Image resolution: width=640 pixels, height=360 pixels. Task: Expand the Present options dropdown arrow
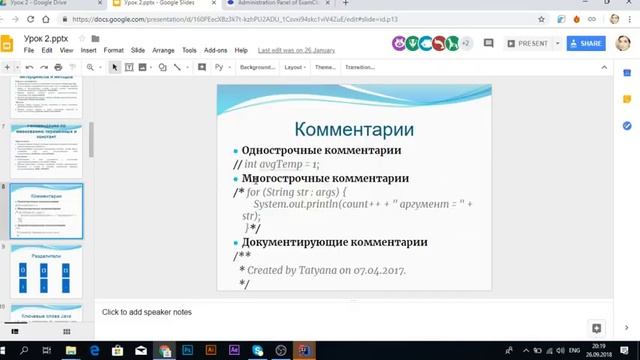(557, 43)
